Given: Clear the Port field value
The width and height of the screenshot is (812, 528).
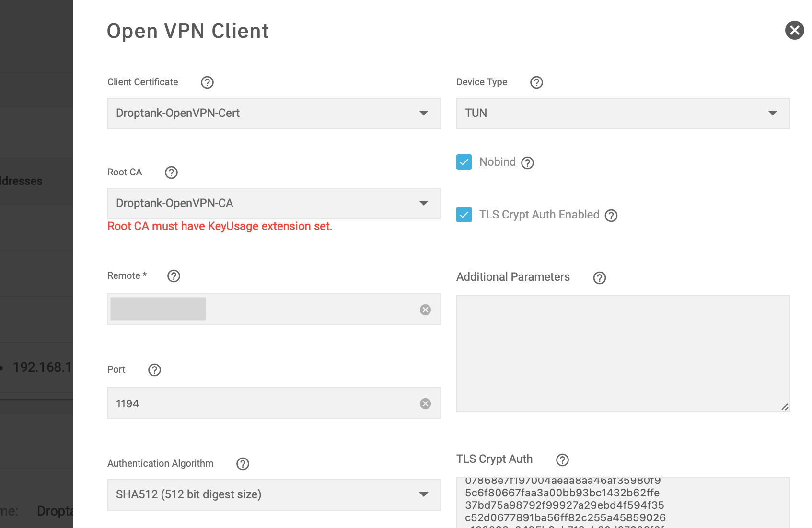Looking at the screenshot, I should 425,404.
